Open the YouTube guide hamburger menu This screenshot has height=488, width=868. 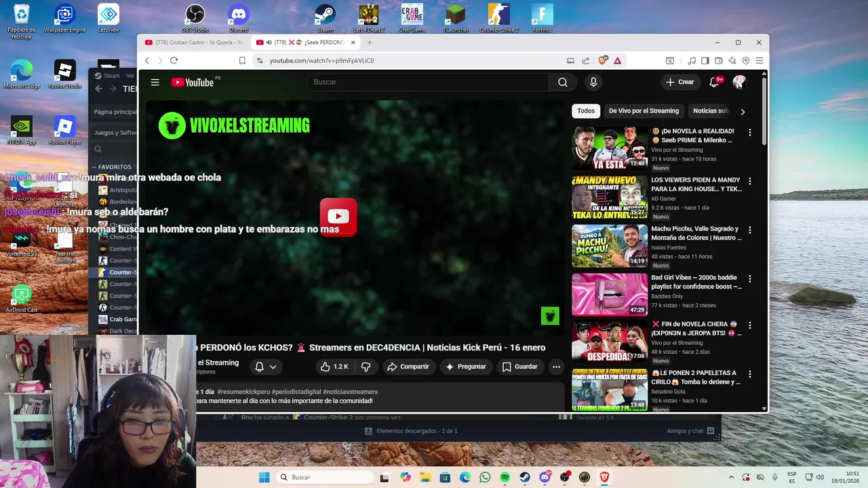click(x=155, y=82)
